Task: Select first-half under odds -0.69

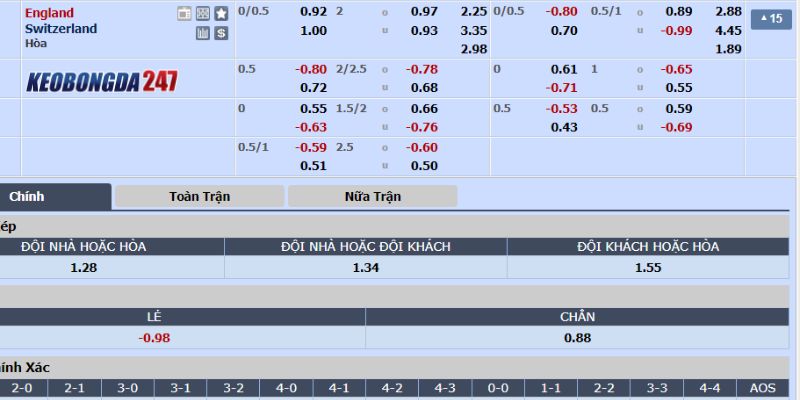Action: (x=677, y=127)
